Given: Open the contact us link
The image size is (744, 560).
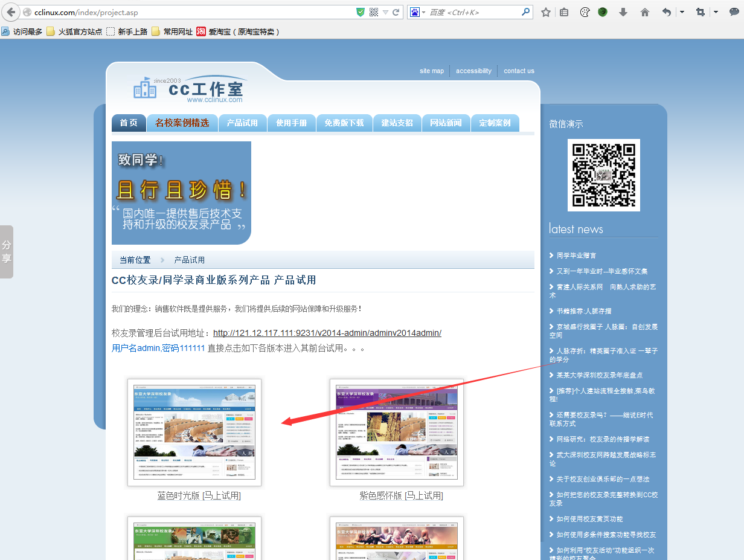Looking at the screenshot, I should (519, 71).
